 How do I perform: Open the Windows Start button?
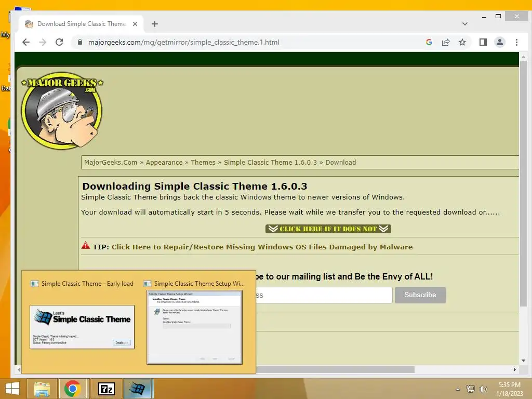(x=12, y=389)
